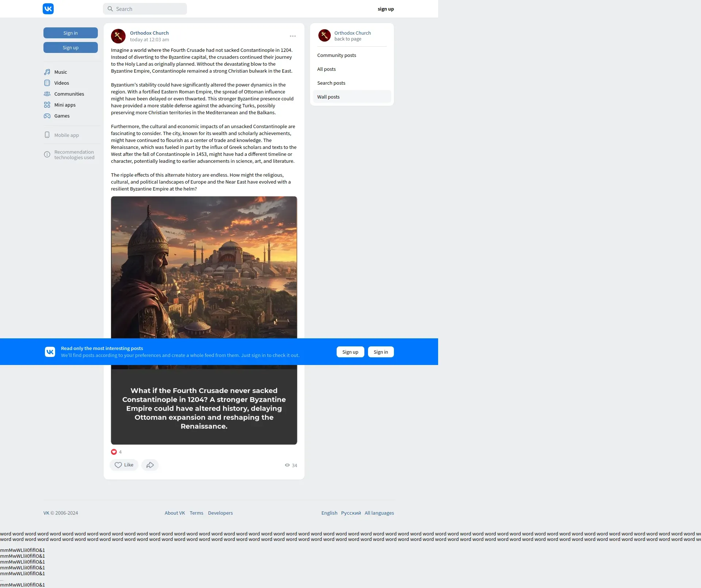Open Mini apps icon in sidebar

[x=47, y=105]
